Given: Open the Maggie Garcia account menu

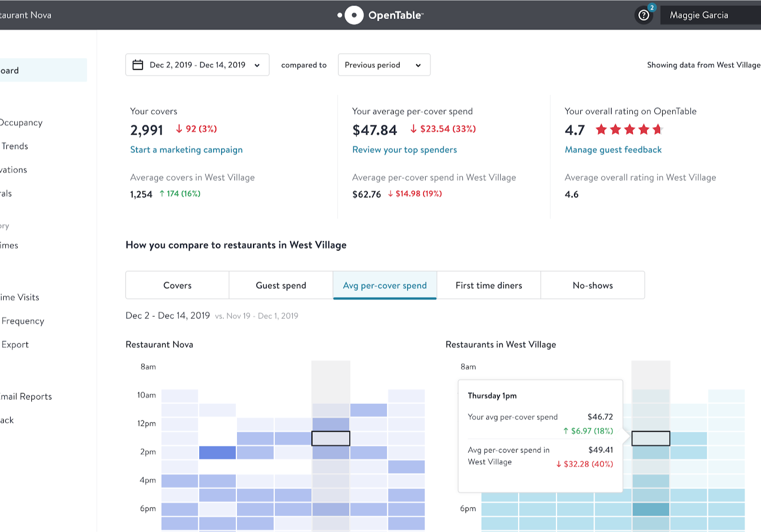Looking at the screenshot, I should (x=711, y=15).
